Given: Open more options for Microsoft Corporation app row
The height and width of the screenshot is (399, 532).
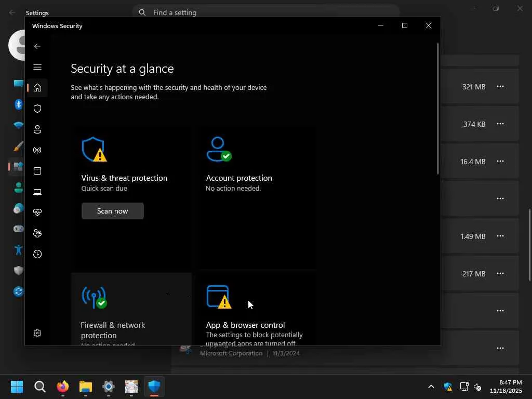Looking at the screenshot, I should pyautogui.click(x=500, y=348).
